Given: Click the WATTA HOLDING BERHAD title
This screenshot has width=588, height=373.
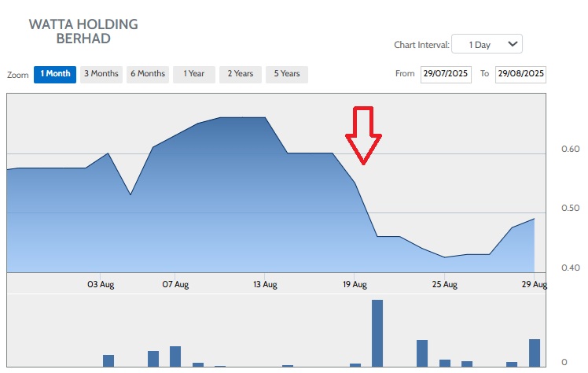Looking at the screenshot, I should click(83, 31).
